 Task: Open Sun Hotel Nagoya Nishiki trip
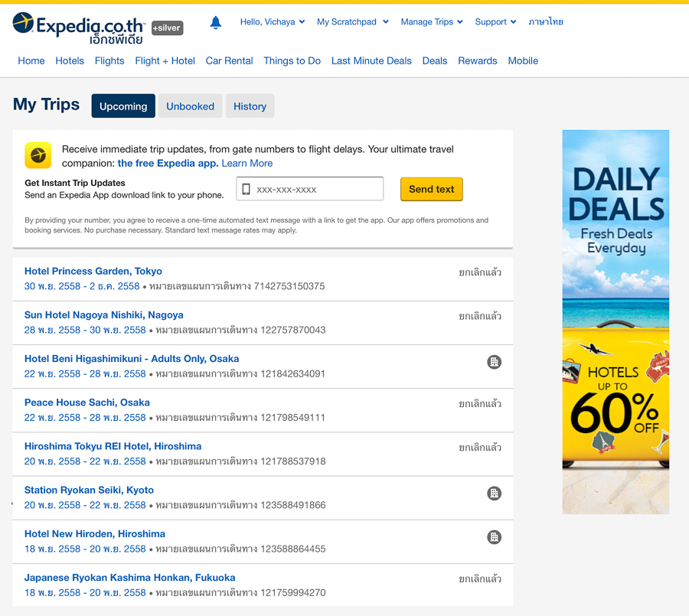(x=103, y=315)
